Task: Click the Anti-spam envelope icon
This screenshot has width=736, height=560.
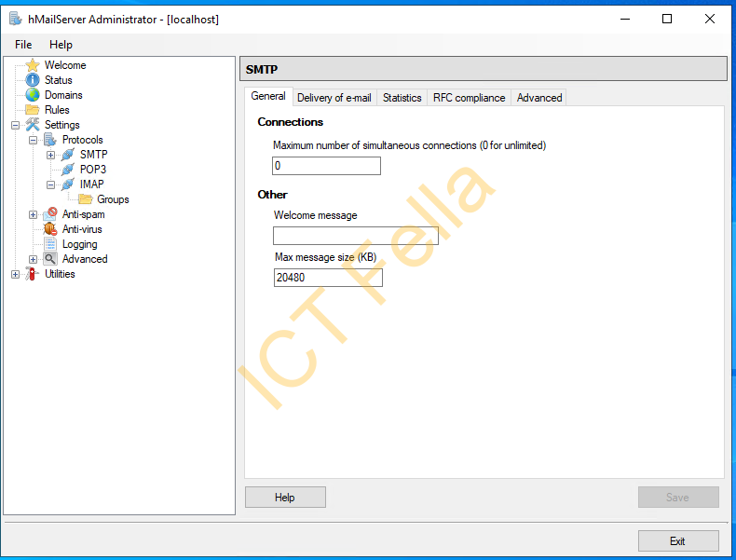Action: click(x=50, y=214)
